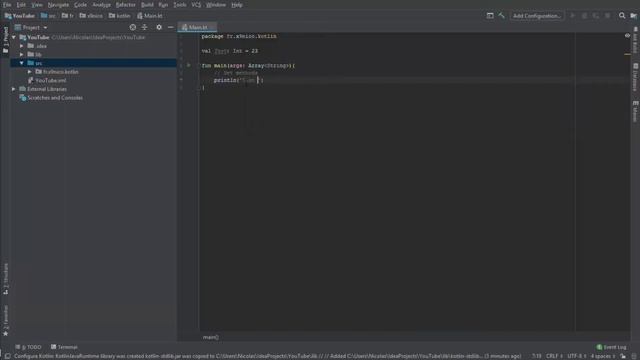Click the xNeico breadcrumb folder
Image resolution: width=640 pixels, height=360 pixels.
(x=91, y=16)
